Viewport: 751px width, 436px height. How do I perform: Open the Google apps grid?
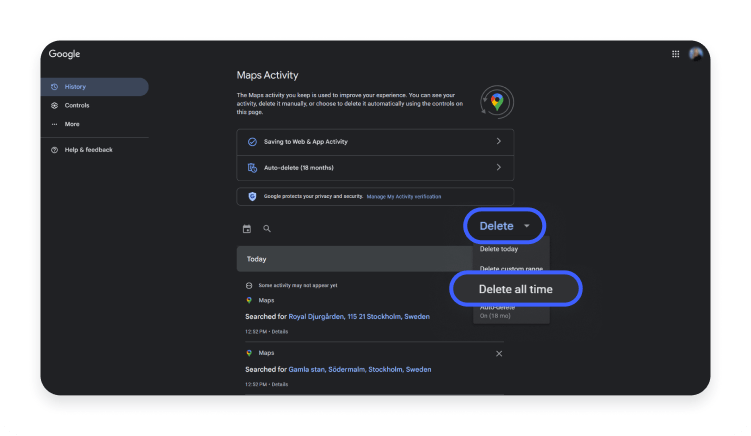(x=675, y=54)
